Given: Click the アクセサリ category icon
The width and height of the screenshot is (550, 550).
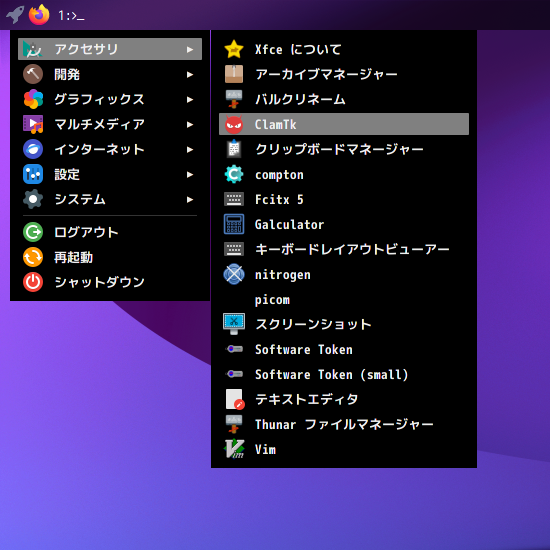Looking at the screenshot, I should point(33,49).
